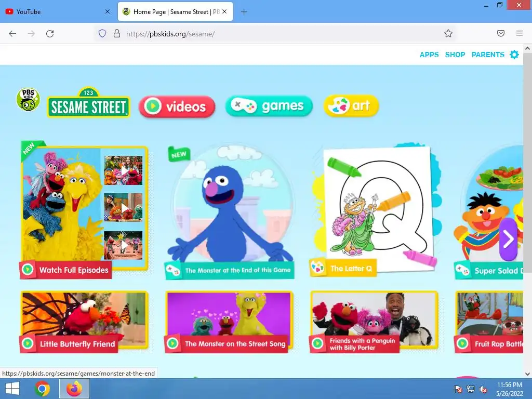The width and height of the screenshot is (532, 399).
Task: Play the bottom episode thumbnail beside Big Bird
Action: click(123, 245)
